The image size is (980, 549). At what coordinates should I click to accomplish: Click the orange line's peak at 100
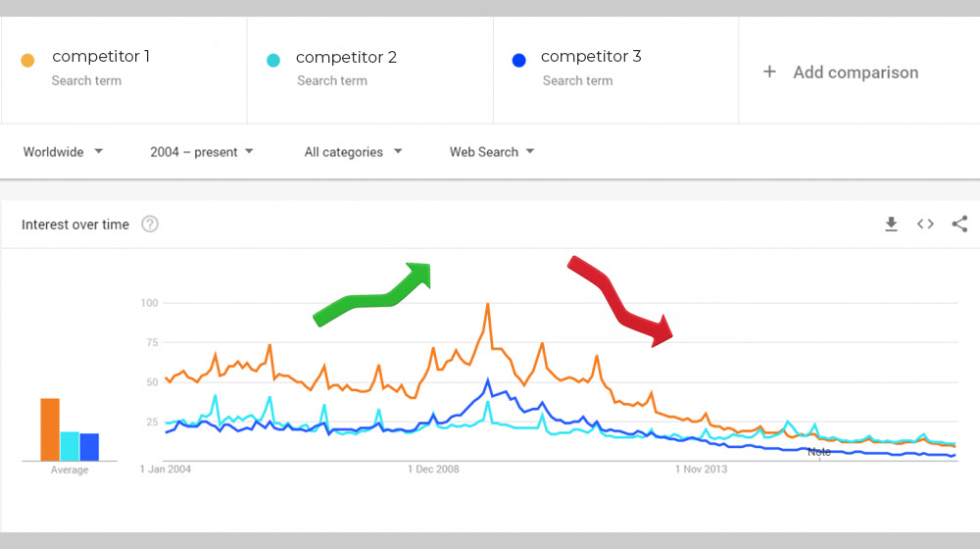click(487, 305)
